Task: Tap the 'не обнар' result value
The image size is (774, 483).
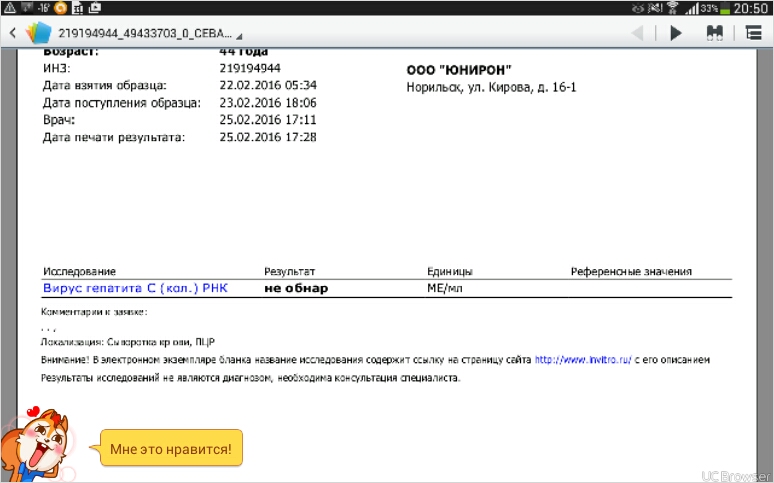Action: click(296, 288)
